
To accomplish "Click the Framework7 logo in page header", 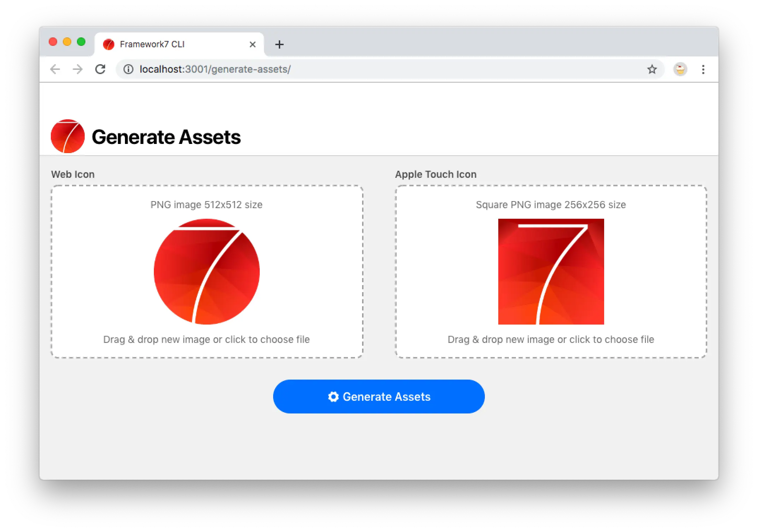I will click(x=68, y=136).
